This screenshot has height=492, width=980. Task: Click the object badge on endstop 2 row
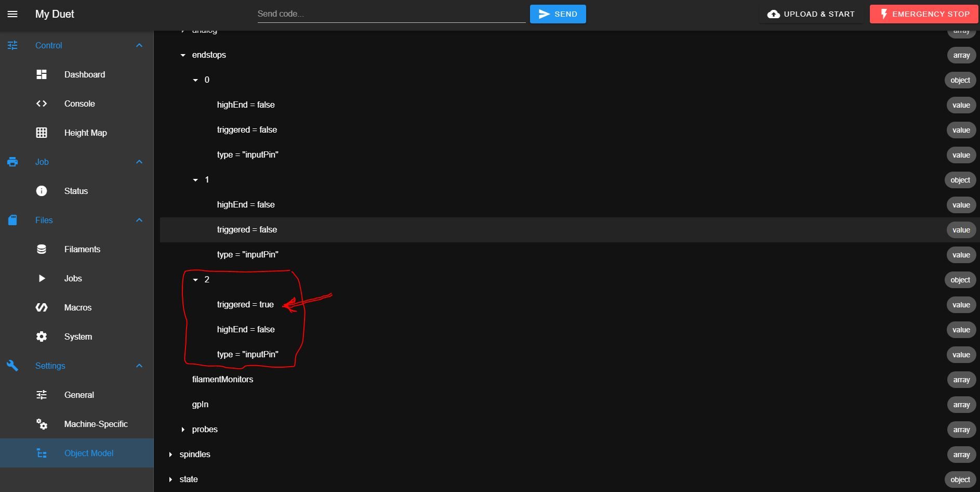[960, 280]
